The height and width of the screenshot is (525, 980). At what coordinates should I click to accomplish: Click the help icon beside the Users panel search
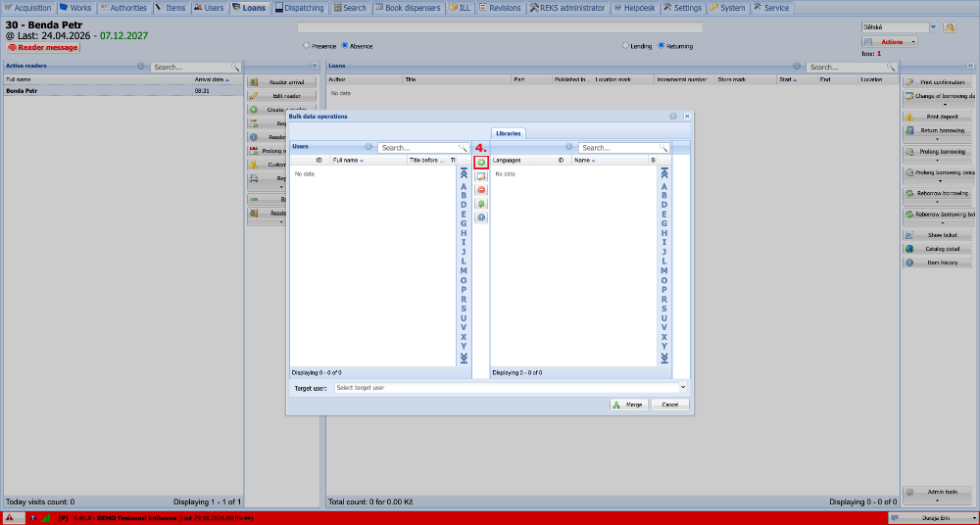pyautogui.click(x=368, y=147)
